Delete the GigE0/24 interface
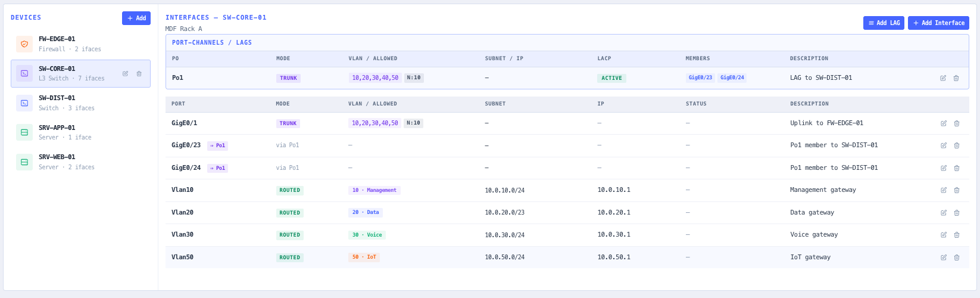The width and height of the screenshot is (980, 298). point(957,168)
